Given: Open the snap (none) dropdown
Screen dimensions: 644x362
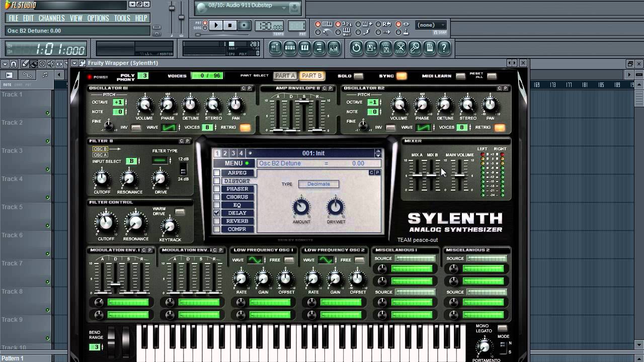Looking at the screenshot, I should tap(431, 25).
